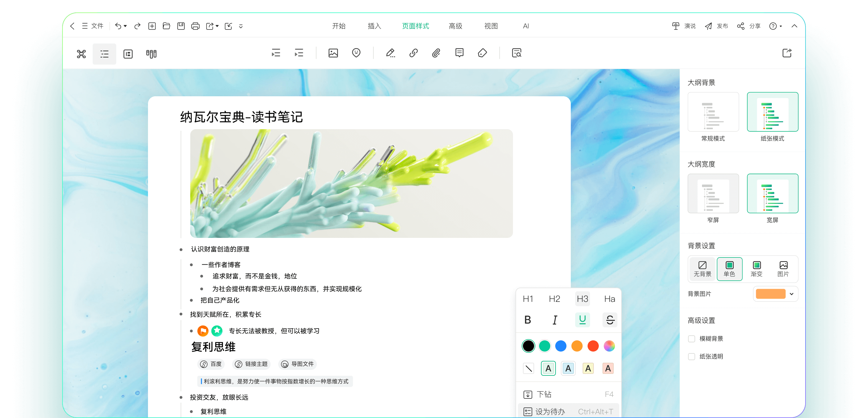
Task: Toggle italic formatting in popup
Action: (x=555, y=320)
